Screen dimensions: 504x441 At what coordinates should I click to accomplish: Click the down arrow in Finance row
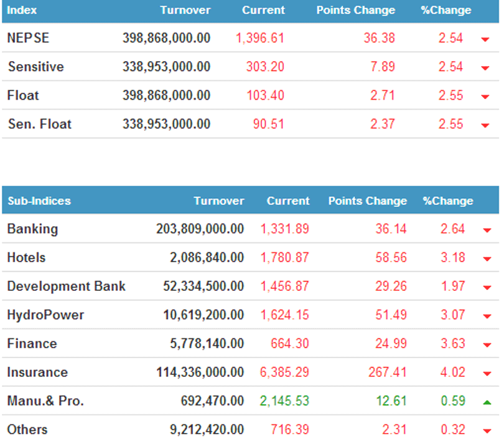point(486,345)
